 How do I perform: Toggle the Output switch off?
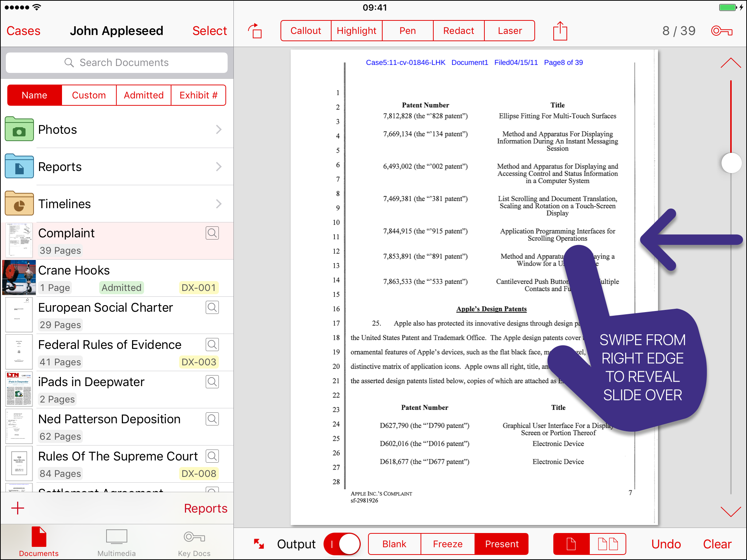pos(342,544)
